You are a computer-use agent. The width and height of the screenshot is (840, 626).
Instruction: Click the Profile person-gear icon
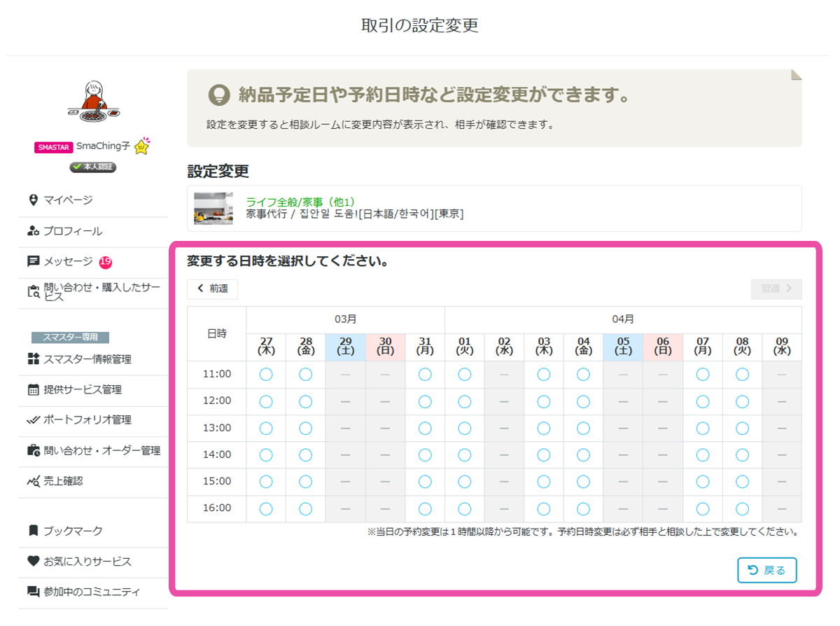(33, 231)
